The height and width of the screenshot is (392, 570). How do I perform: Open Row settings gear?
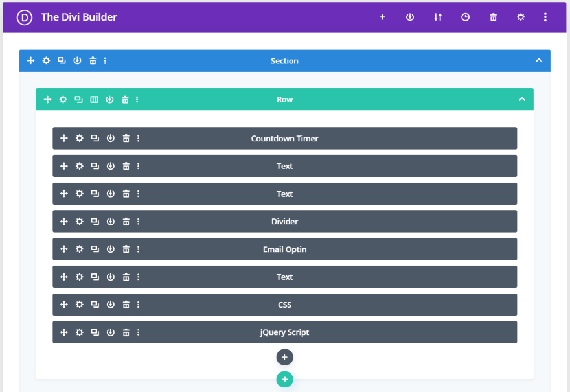pos(63,99)
